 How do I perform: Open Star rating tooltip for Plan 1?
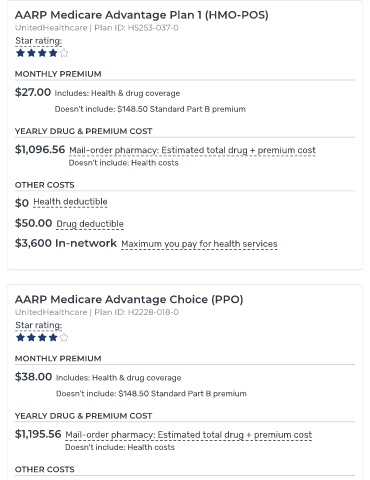(39, 41)
